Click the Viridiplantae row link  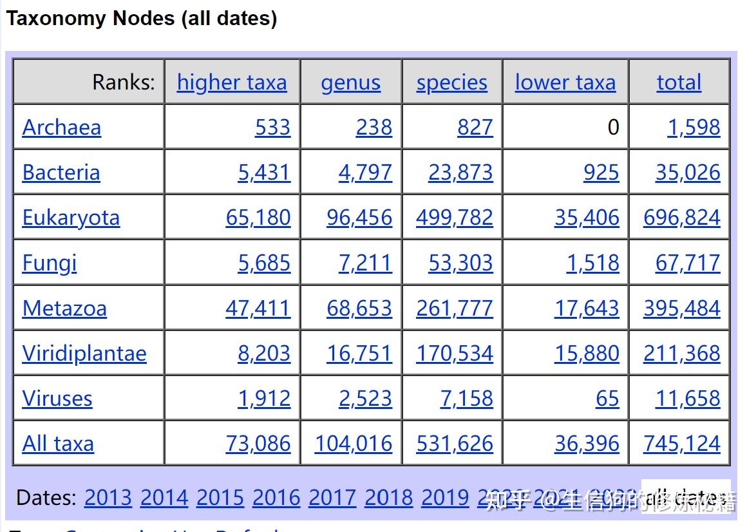point(84,354)
